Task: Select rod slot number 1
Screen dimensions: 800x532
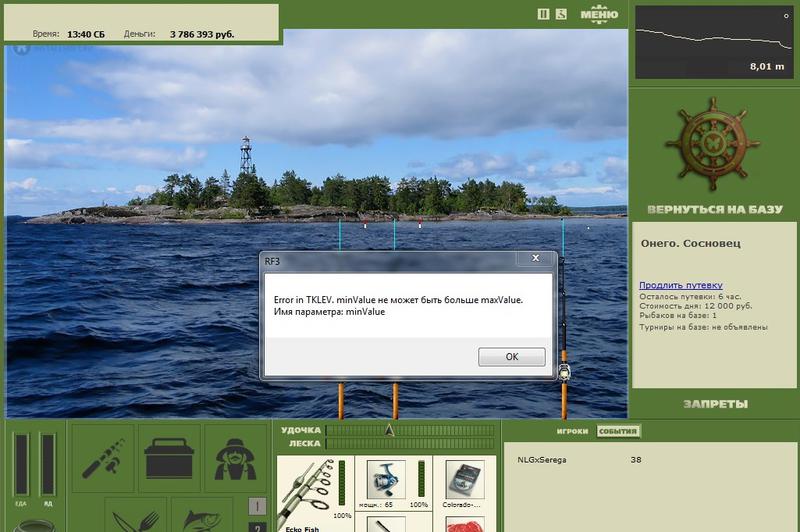Action: point(257,506)
